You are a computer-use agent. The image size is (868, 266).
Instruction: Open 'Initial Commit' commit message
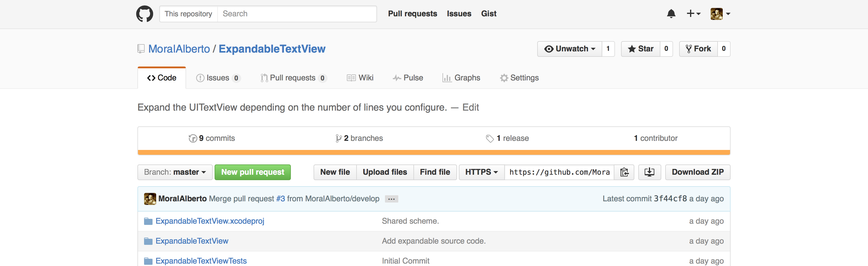(405, 261)
